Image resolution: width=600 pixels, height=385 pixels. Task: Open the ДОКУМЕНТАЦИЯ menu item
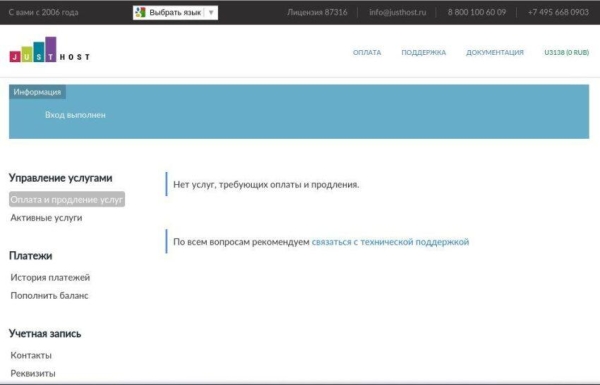[x=494, y=52]
